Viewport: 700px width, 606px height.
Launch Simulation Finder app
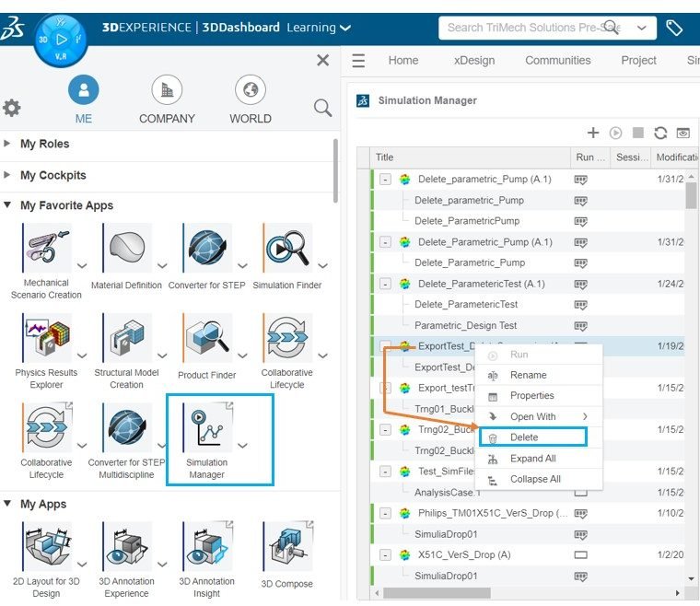(287, 248)
